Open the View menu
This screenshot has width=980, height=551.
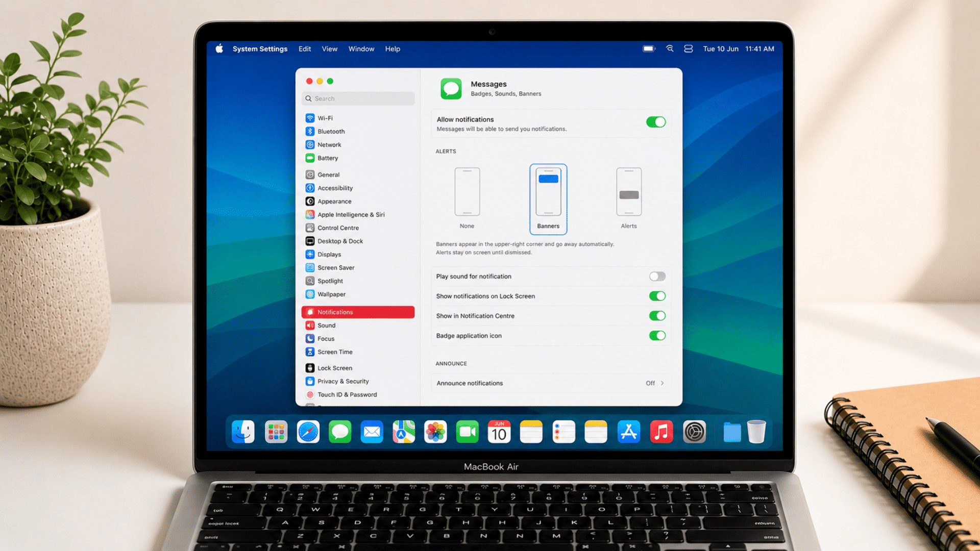[x=329, y=49]
